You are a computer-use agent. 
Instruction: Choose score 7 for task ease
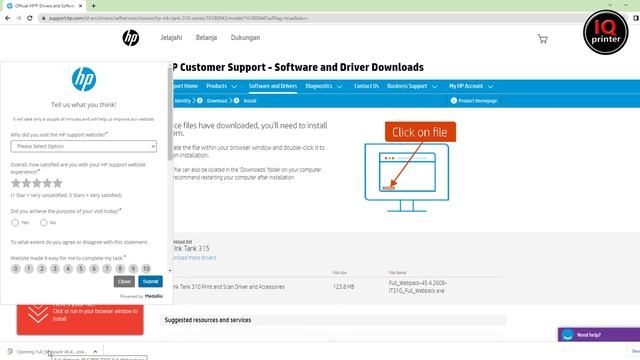click(x=107, y=269)
